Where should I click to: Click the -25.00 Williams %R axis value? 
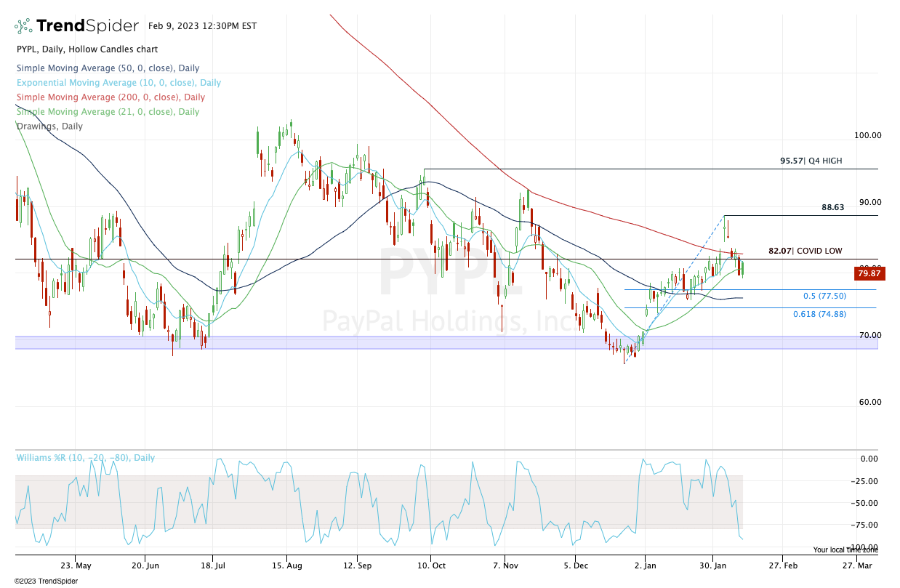866,481
